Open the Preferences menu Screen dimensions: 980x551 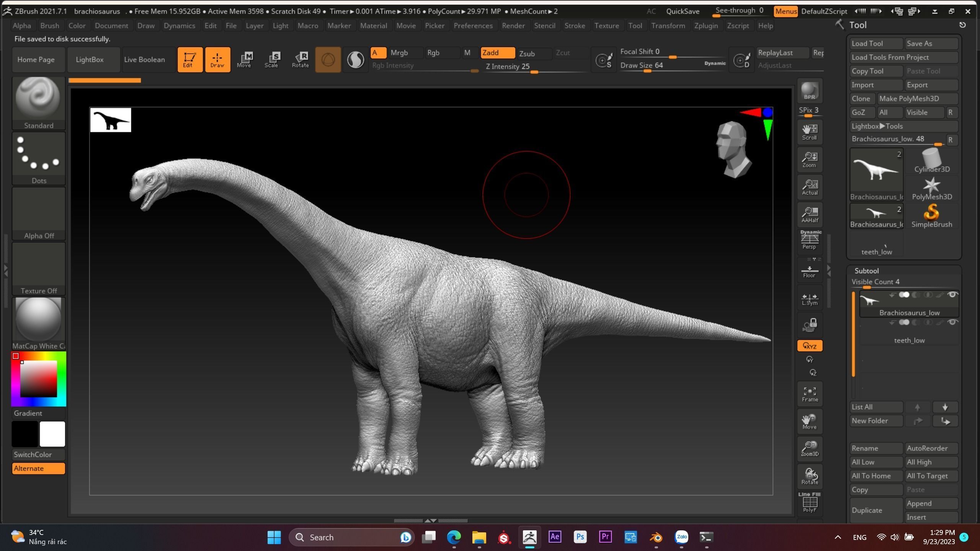pyautogui.click(x=473, y=26)
